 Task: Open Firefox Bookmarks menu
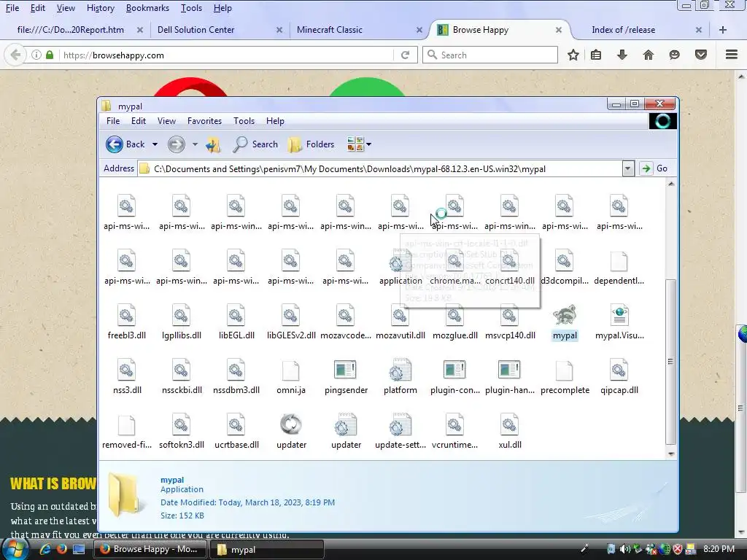147,8
